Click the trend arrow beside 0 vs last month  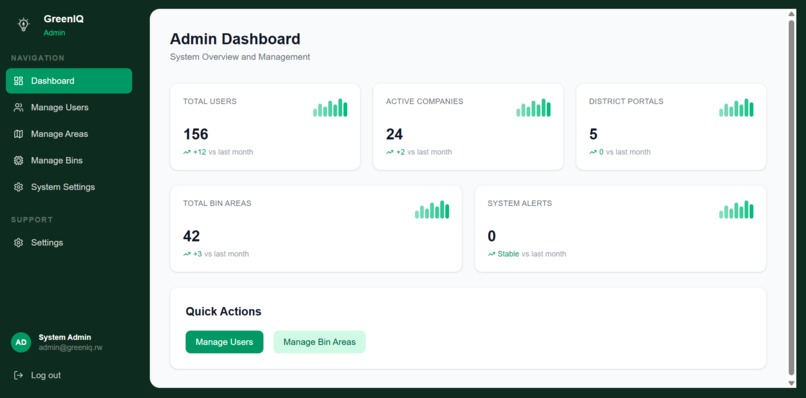[593, 152]
